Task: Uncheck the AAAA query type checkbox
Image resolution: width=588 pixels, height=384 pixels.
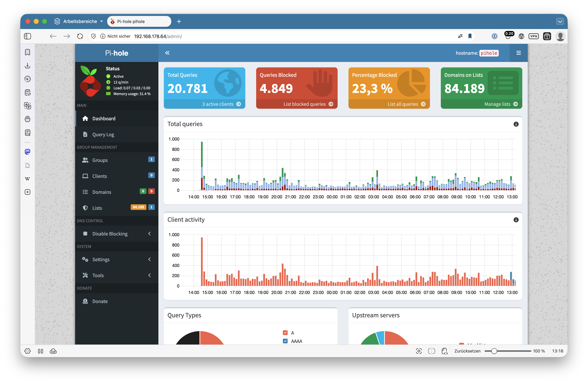Action: click(x=285, y=341)
